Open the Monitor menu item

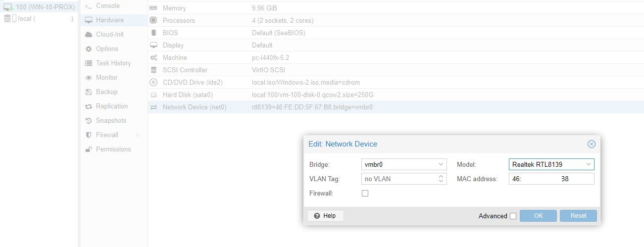click(113, 78)
